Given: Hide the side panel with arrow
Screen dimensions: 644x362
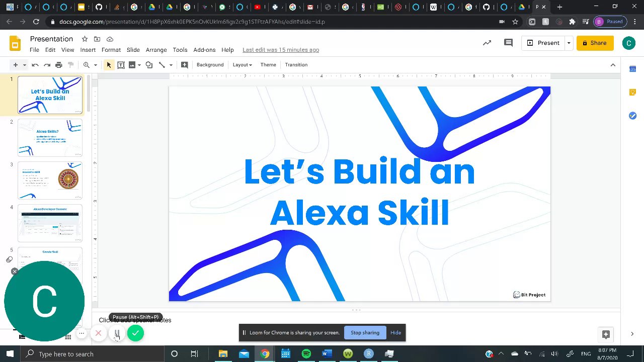Looking at the screenshot, I should (x=632, y=334).
